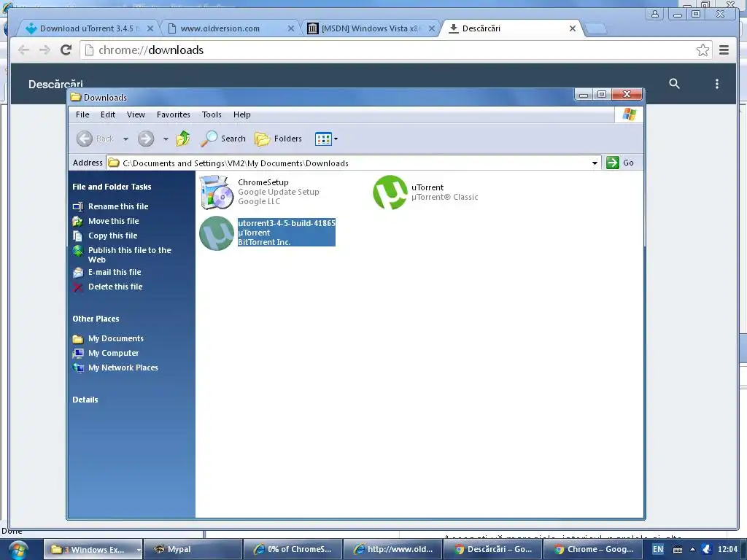Click Delete this file
747x560 pixels.
[115, 287]
